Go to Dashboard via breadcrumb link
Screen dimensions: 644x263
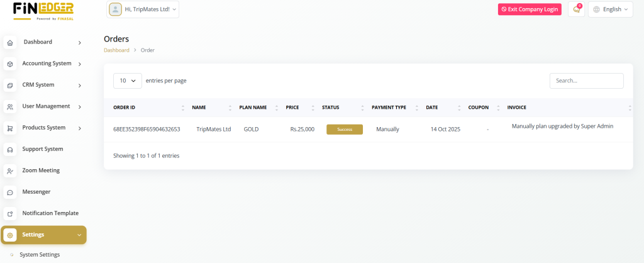click(x=116, y=50)
